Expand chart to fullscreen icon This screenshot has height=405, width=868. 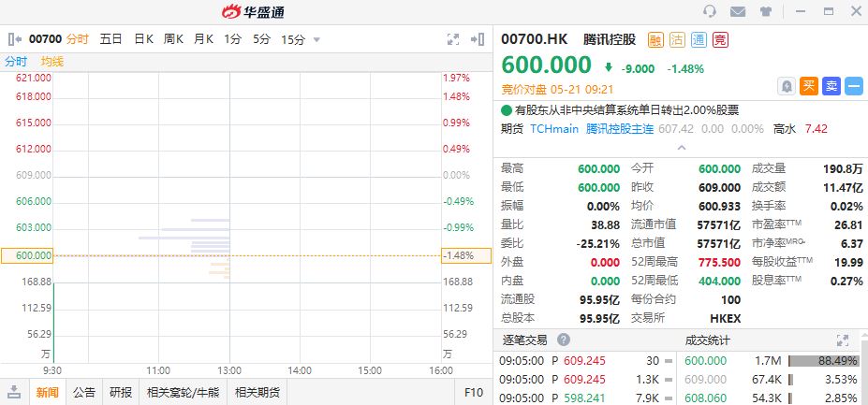click(453, 39)
